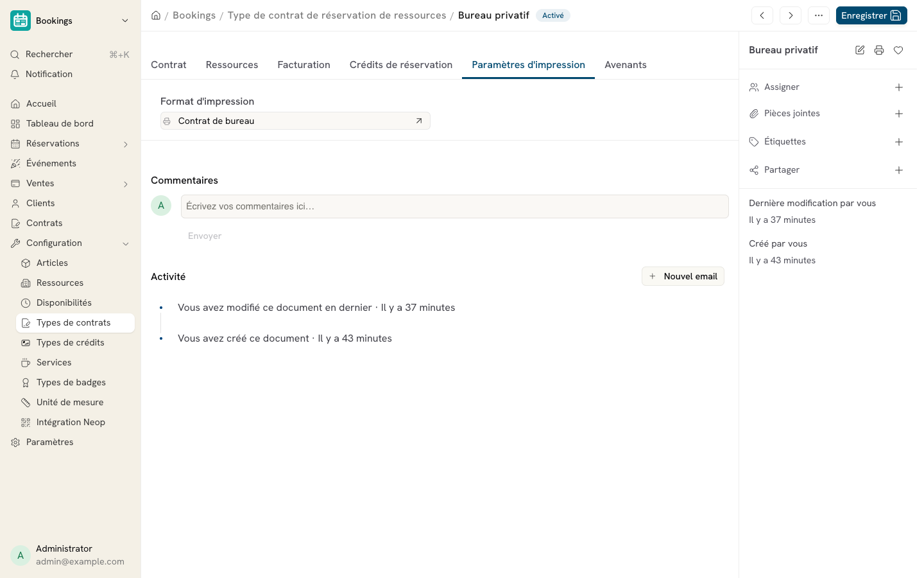Viewport: 924px width, 578px height.
Task: Expand the Réservations submenu arrow
Action: [x=126, y=144]
